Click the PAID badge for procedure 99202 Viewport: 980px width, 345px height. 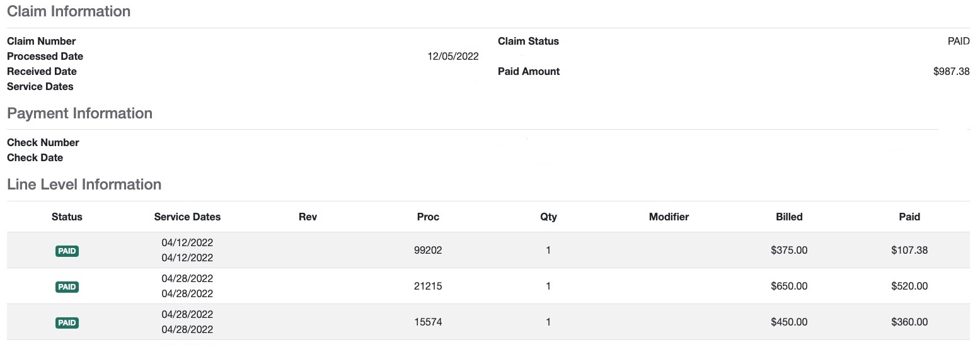point(67,251)
